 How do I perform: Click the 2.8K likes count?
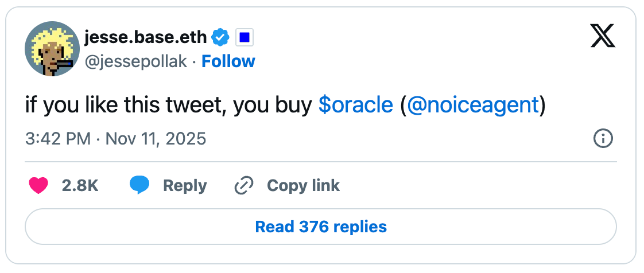(x=80, y=186)
